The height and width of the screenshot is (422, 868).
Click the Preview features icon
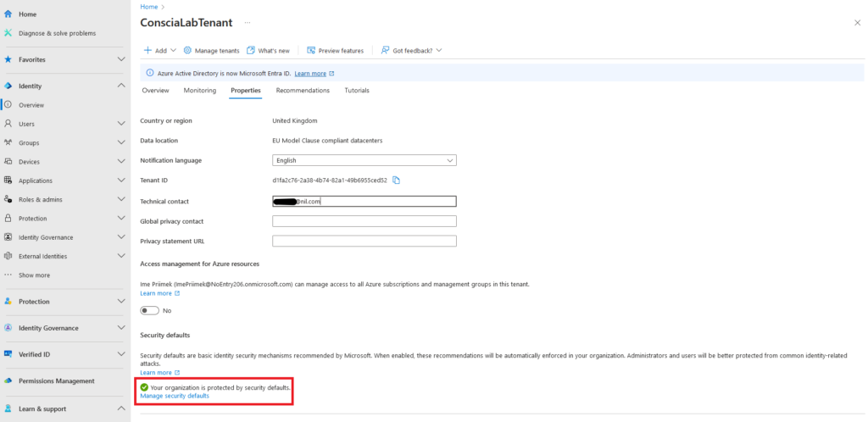click(x=311, y=50)
